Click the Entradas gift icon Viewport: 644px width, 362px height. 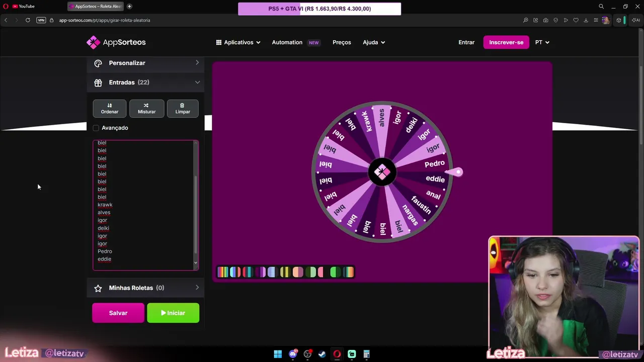coord(98,82)
